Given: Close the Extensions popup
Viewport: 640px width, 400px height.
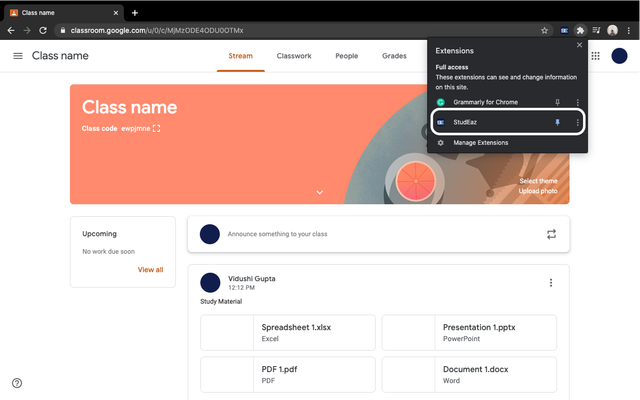Looking at the screenshot, I should pos(579,45).
